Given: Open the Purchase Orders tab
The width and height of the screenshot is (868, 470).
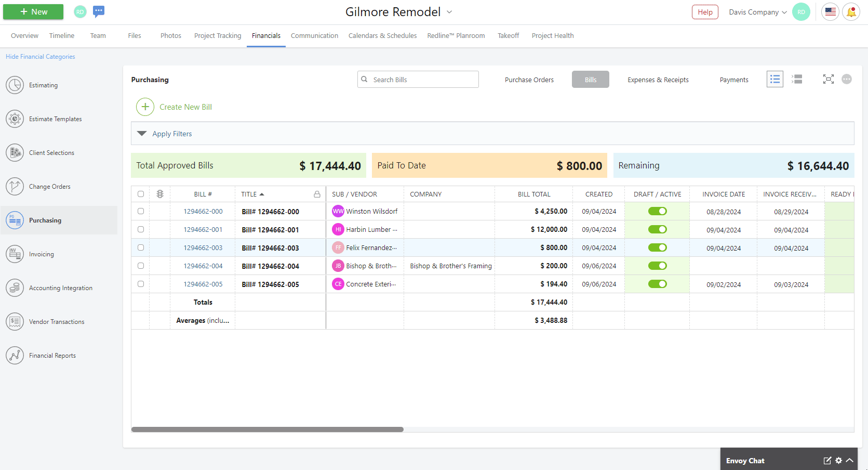Looking at the screenshot, I should (x=529, y=80).
